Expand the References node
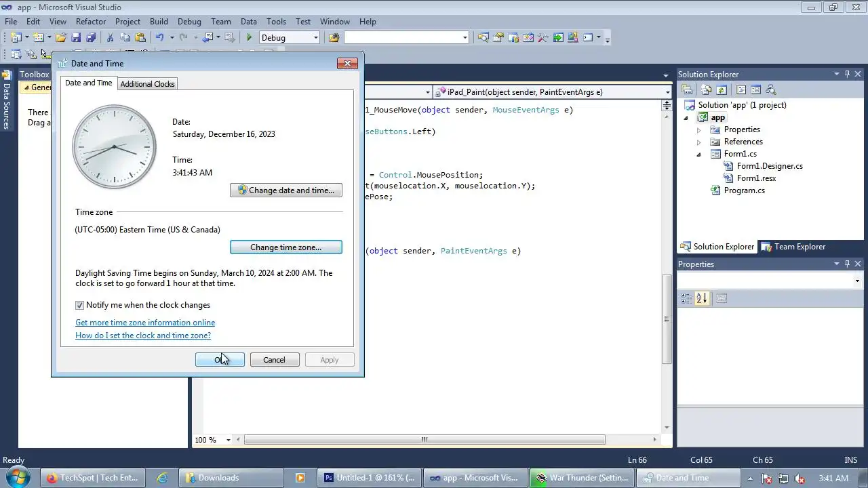868x488 pixels. (698, 142)
